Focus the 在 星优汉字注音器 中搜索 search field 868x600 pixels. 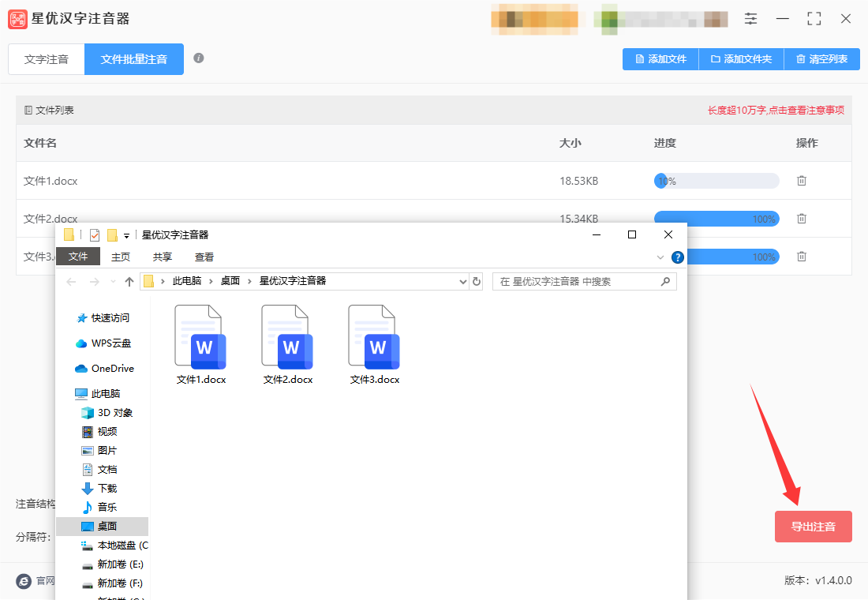[585, 281]
